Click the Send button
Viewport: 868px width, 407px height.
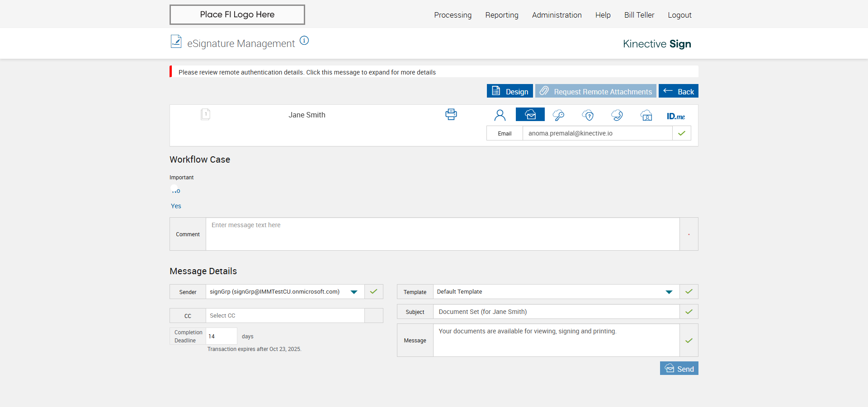(x=679, y=369)
